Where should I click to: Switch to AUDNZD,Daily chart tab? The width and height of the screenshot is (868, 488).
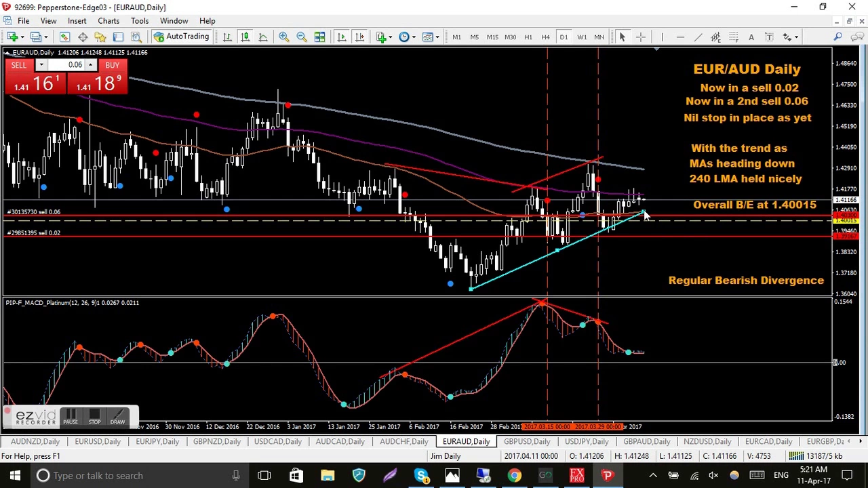click(x=35, y=441)
